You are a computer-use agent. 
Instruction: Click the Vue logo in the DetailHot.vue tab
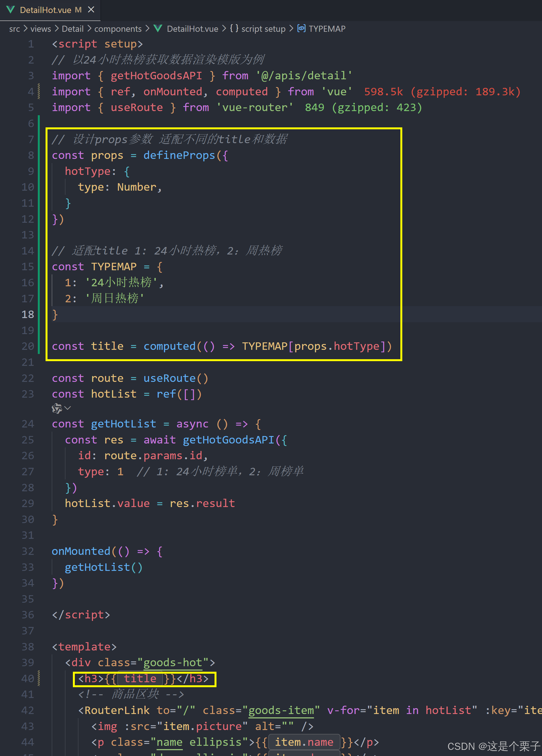pyautogui.click(x=10, y=10)
